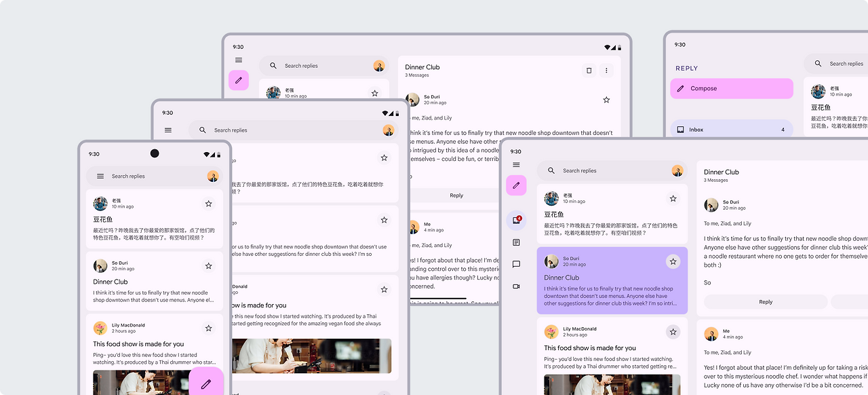Click the Dinner Club header on front right tablet detail
Screen dimensions: 868x395
[722, 172]
